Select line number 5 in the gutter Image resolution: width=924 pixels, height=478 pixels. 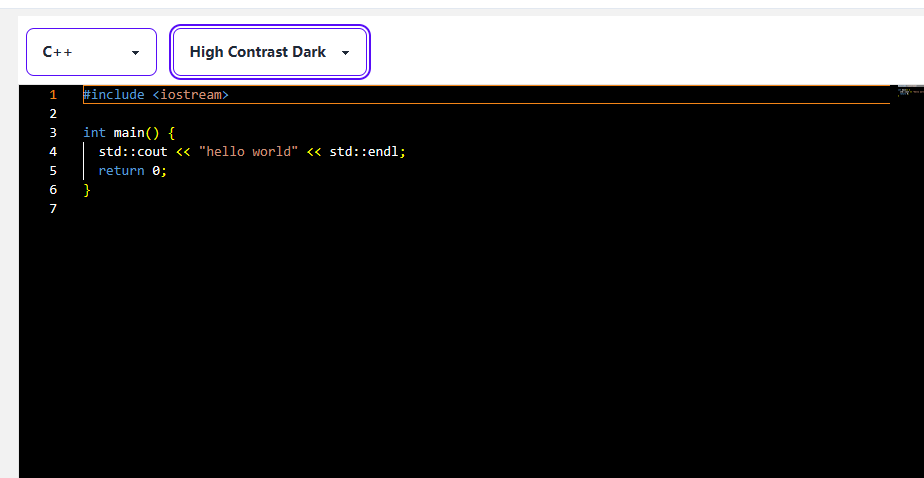[53, 171]
